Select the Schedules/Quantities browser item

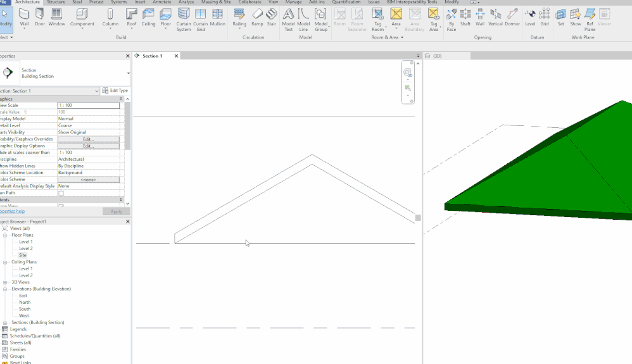tap(35, 336)
